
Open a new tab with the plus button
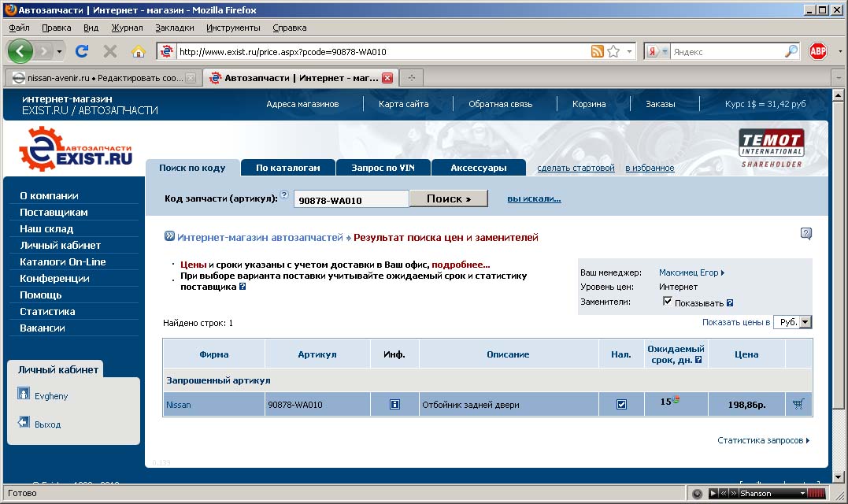coord(412,77)
